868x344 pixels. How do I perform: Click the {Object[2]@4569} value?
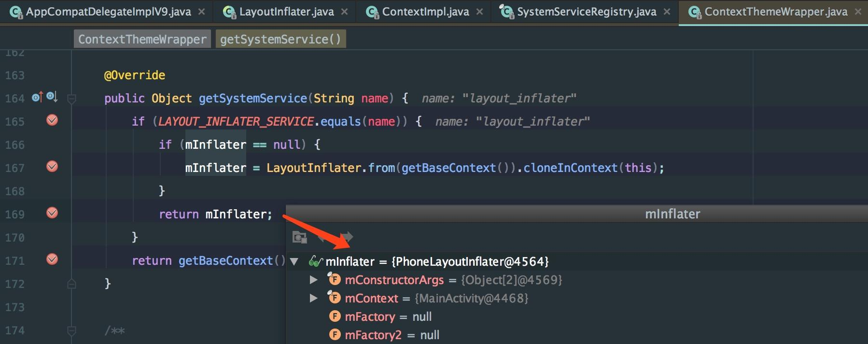(512, 280)
